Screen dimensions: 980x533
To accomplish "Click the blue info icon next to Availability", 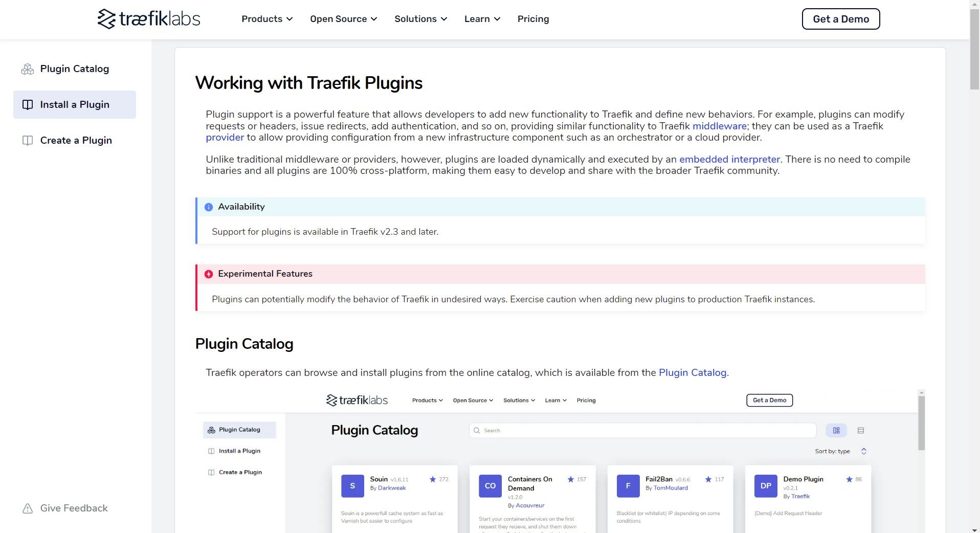I will [x=209, y=207].
